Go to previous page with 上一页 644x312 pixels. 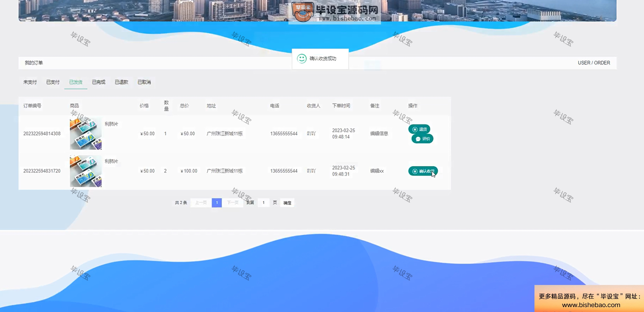point(201,203)
